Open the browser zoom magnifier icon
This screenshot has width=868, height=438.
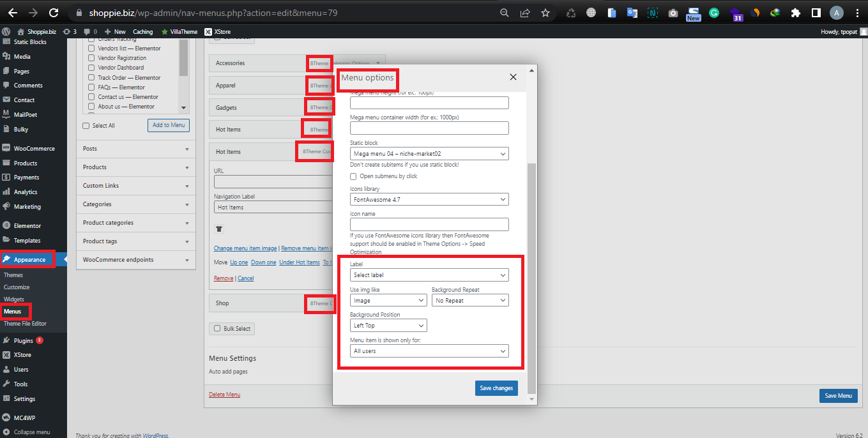point(505,13)
